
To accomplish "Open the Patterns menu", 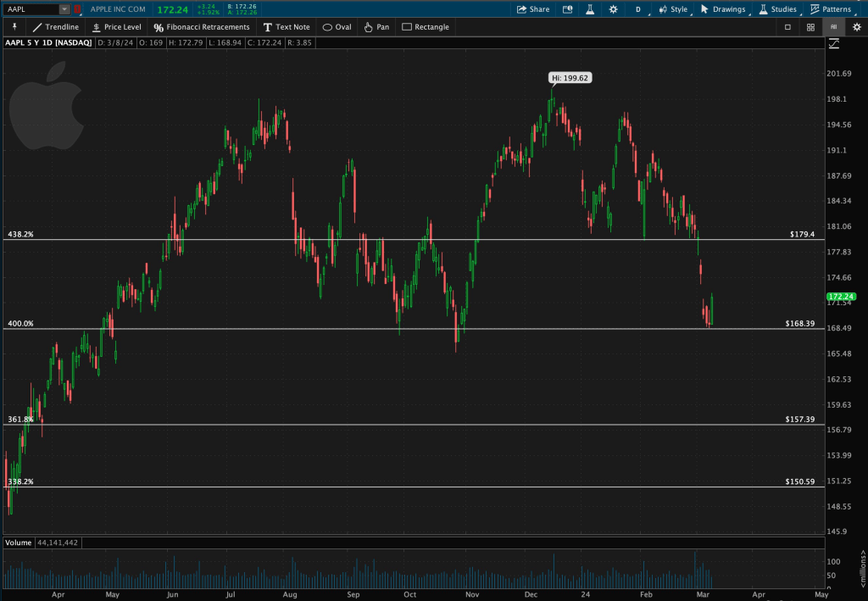I will pos(831,9).
